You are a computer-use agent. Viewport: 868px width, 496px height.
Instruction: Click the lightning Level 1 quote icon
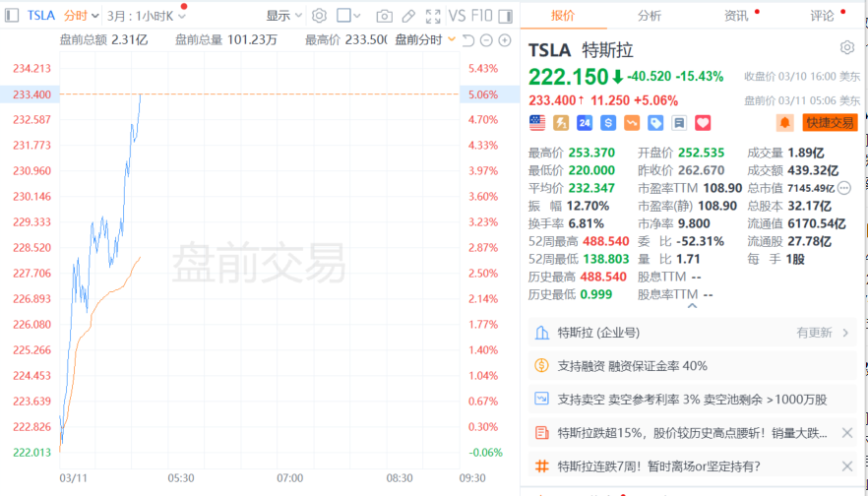(561, 122)
